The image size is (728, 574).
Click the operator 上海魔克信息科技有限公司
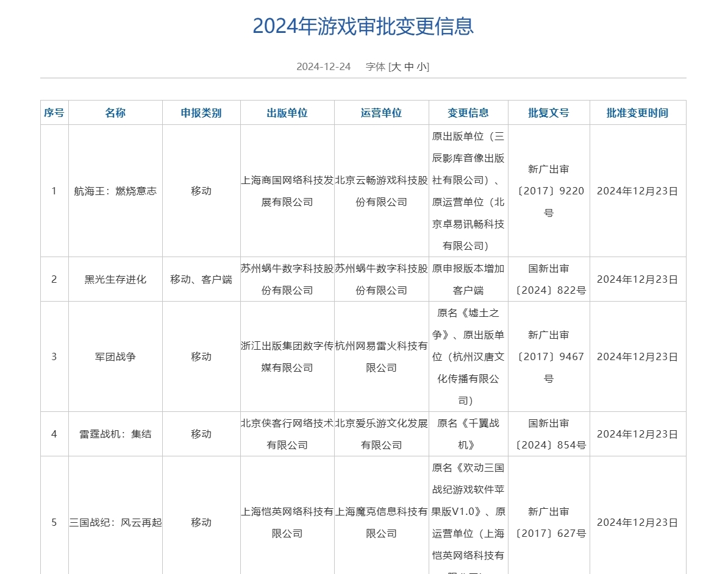coord(382,522)
